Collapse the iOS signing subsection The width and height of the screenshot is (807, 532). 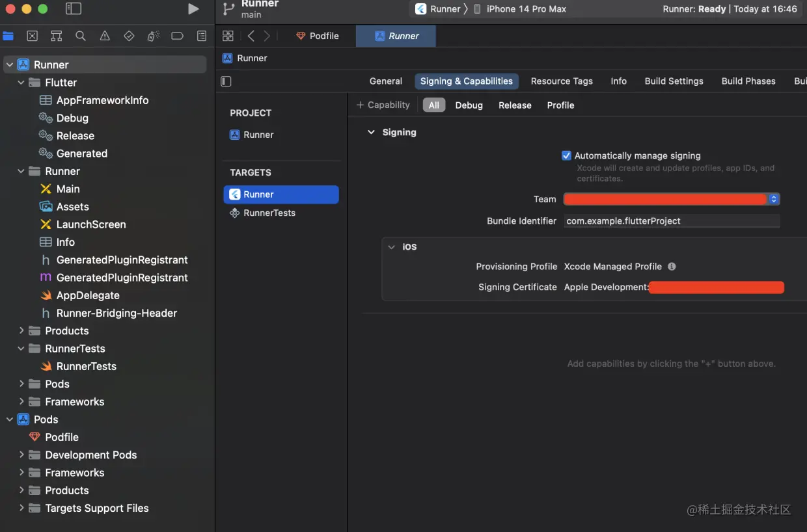click(391, 247)
